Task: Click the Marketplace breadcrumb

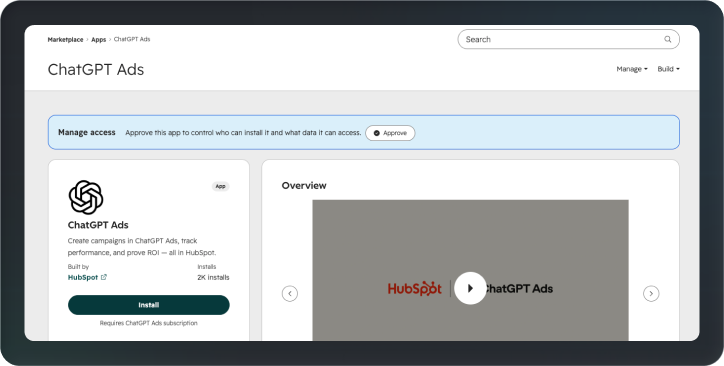Action: (66, 40)
